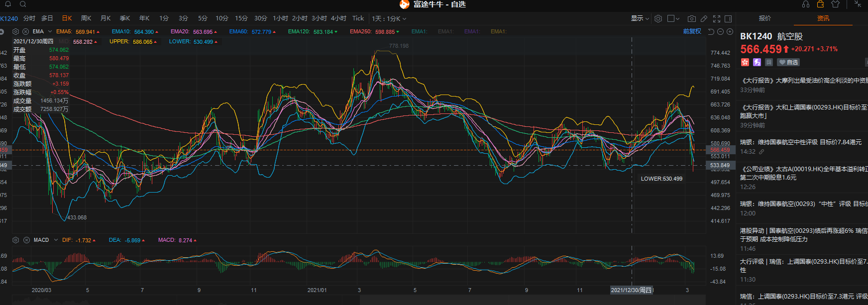Select the 日K chart tab
Image resolution: width=868 pixels, height=305 pixels.
67,18
